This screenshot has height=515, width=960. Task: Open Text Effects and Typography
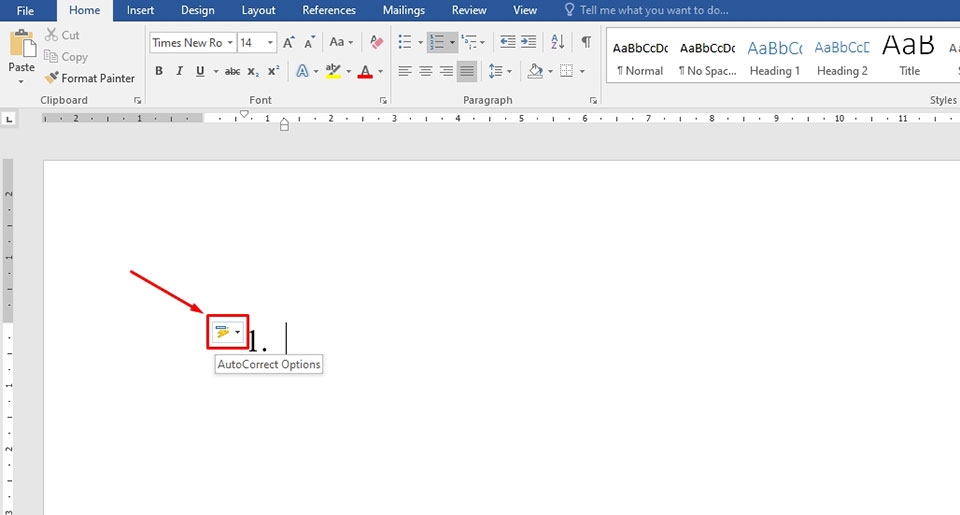click(302, 71)
